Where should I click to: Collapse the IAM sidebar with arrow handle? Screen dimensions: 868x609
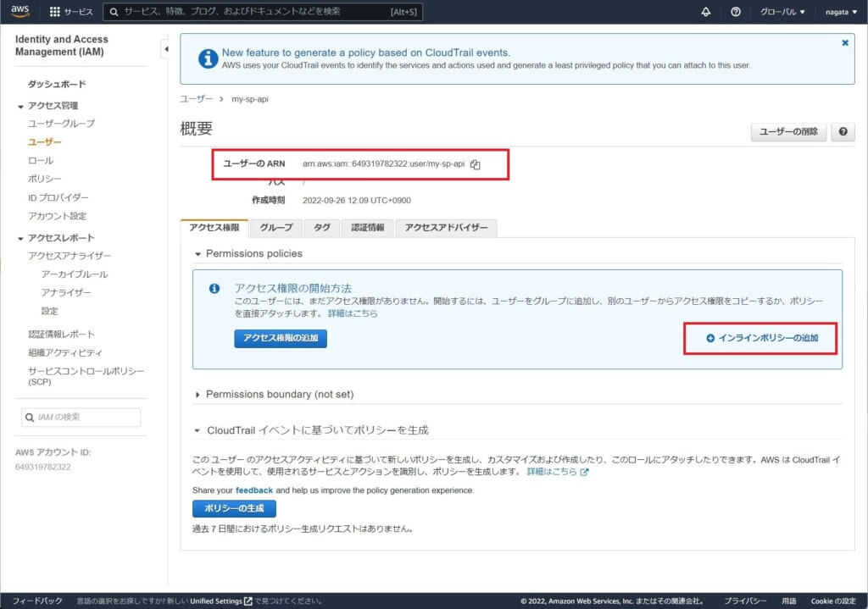coord(165,49)
